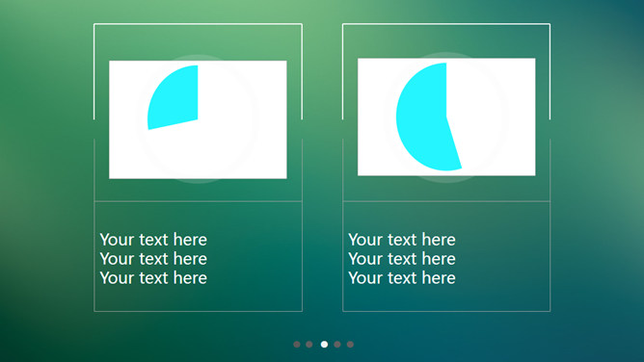Viewport: 644px width, 362px height.
Task: Select the second pagination dot
Action: (309, 345)
